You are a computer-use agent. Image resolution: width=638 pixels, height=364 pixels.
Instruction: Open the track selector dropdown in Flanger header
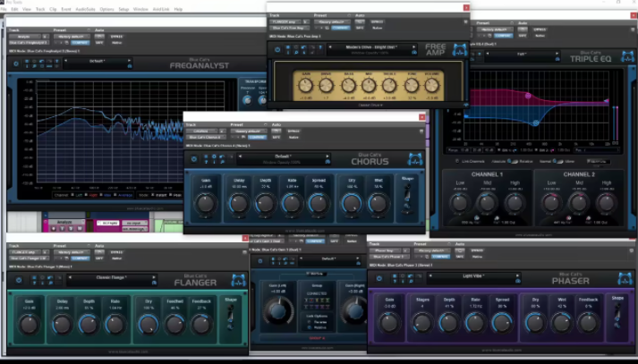coord(25,252)
